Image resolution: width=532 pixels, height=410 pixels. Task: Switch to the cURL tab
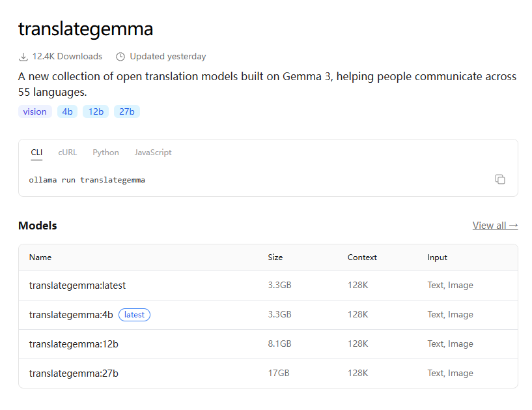tap(68, 153)
